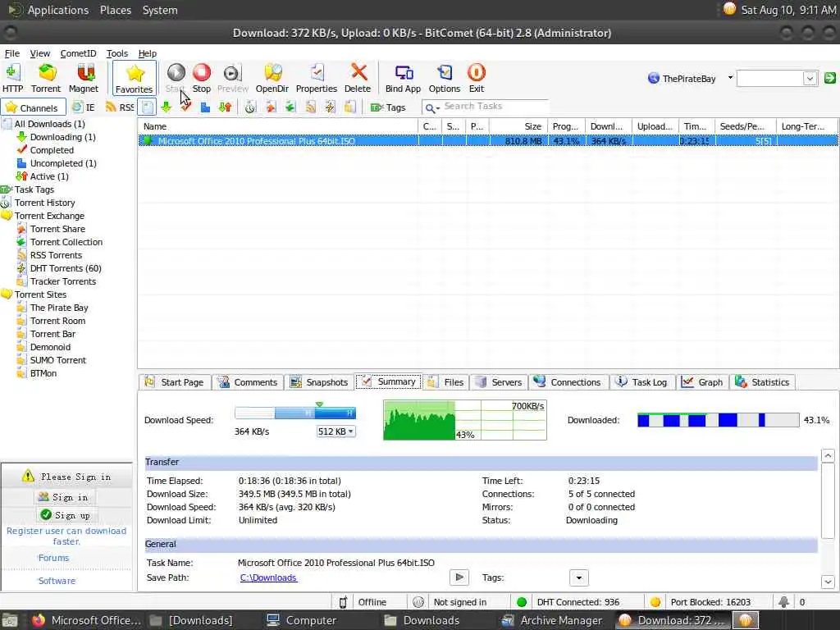Screen dimensions: 840x630
Task: Open the C:\Downloads save path link
Action: 268,578
